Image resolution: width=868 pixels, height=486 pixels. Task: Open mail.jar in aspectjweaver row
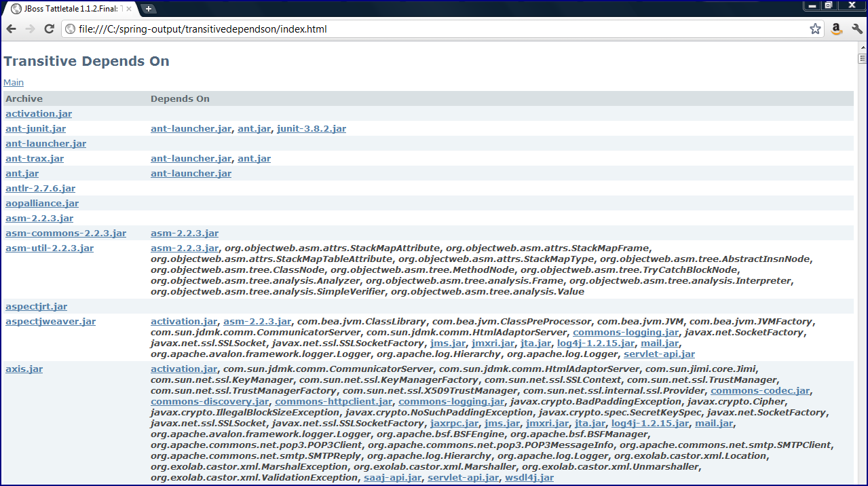(x=660, y=343)
